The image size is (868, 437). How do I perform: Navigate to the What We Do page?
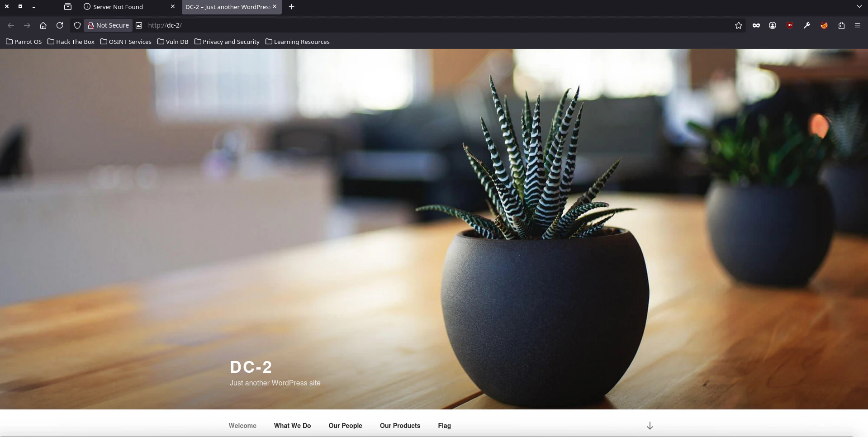tap(292, 426)
